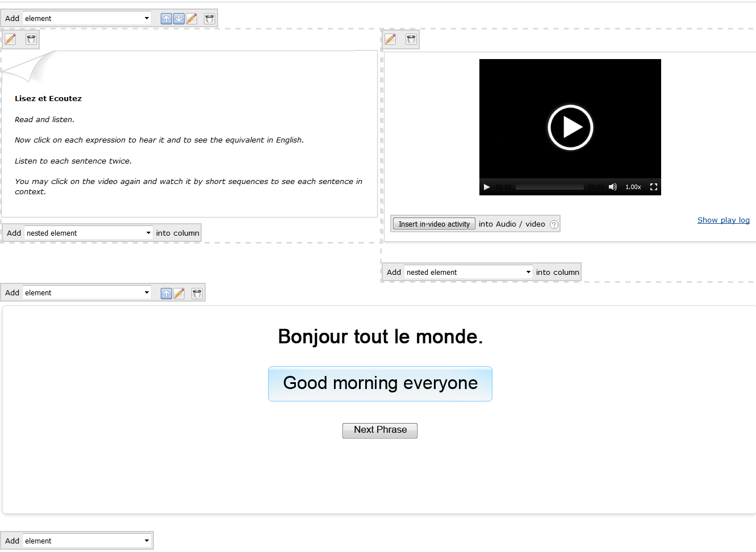Open top Add element dropdown
This screenshot has height=552, width=756.
pyautogui.click(x=87, y=18)
